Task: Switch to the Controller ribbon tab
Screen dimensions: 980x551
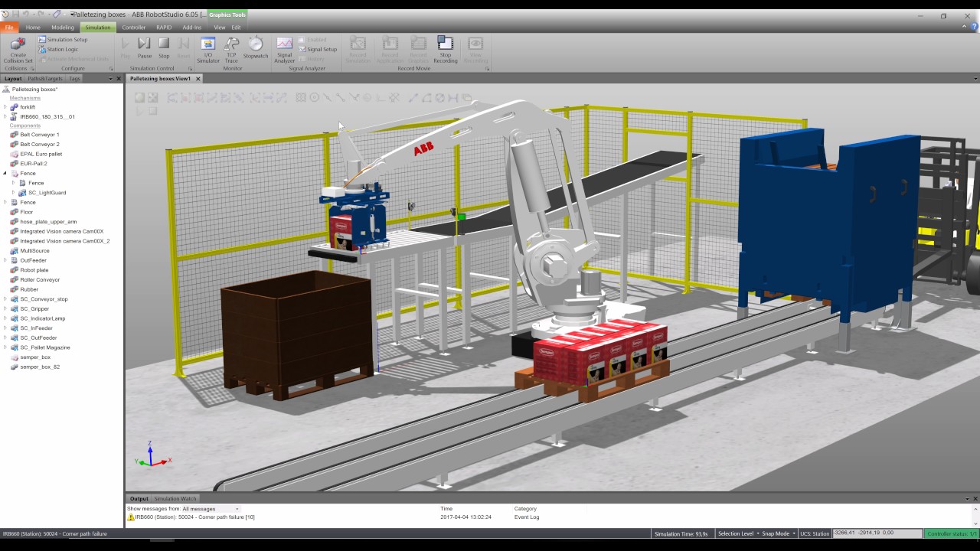Action: click(134, 28)
